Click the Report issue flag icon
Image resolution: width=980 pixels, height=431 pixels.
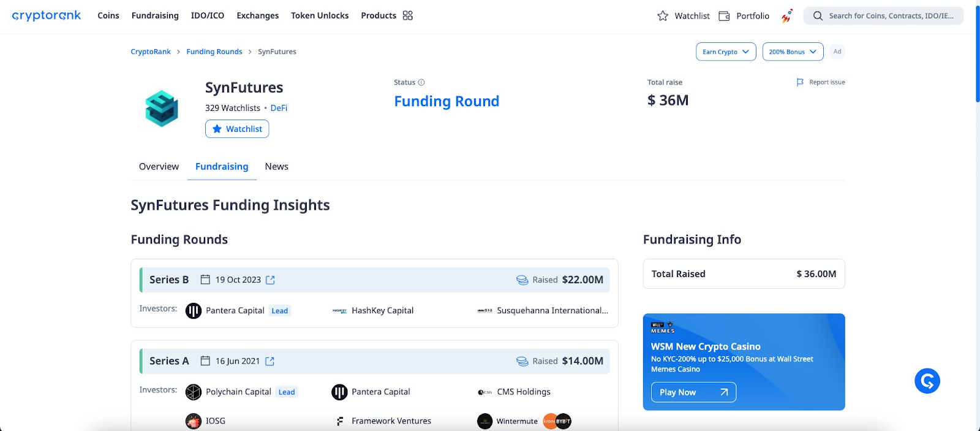800,82
